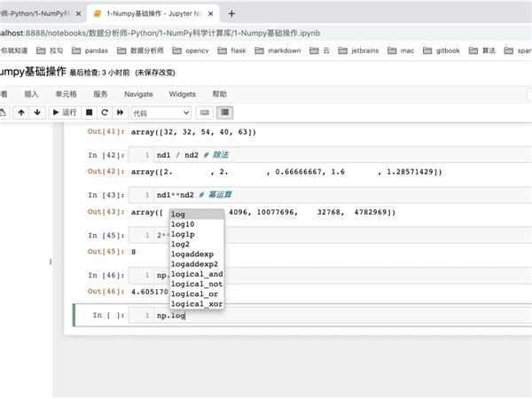Select logical_not from autocomplete list
Image resolution: width=532 pixels, height=399 pixels.
197,284
